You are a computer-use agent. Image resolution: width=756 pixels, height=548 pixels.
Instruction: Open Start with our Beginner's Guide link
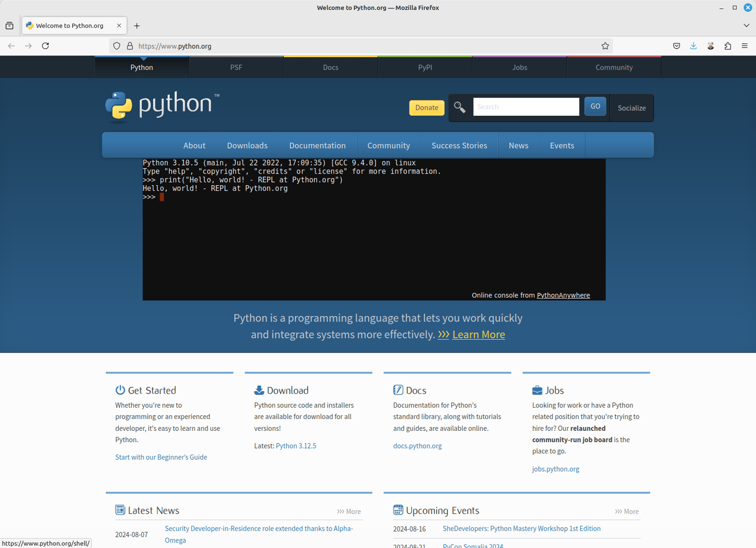[161, 457]
